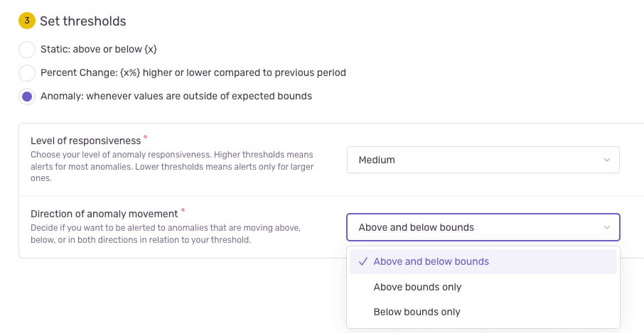Click the yellow step 3 badge

pos(27,21)
